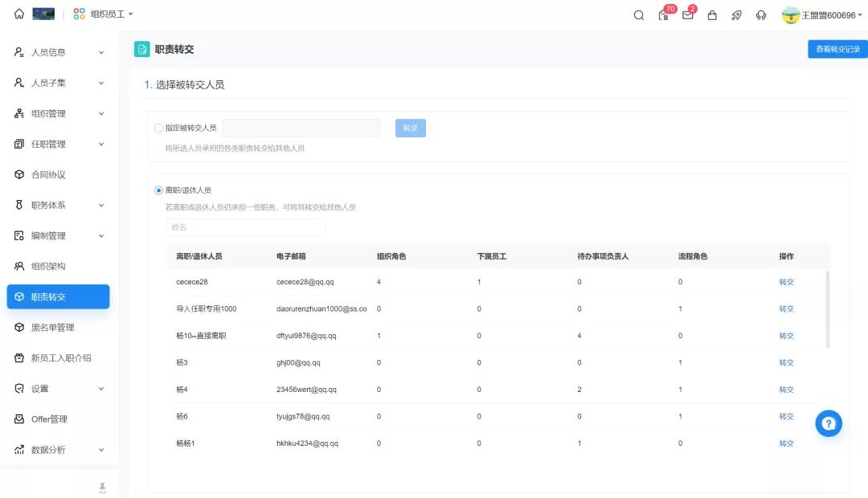Click the pin icon at sidebar bottom
868x498 pixels.
102,488
